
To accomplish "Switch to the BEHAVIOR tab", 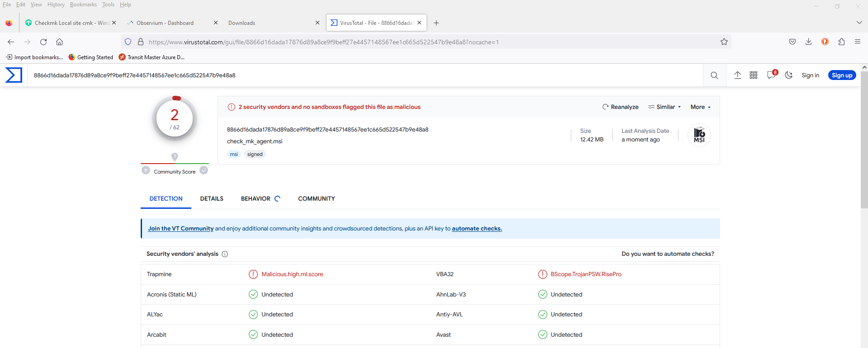I will [x=261, y=199].
